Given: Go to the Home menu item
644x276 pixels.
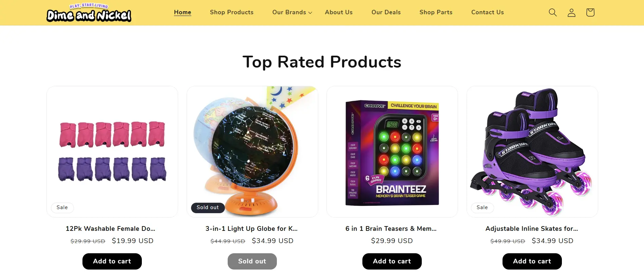Looking at the screenshot, I should 183,12.
